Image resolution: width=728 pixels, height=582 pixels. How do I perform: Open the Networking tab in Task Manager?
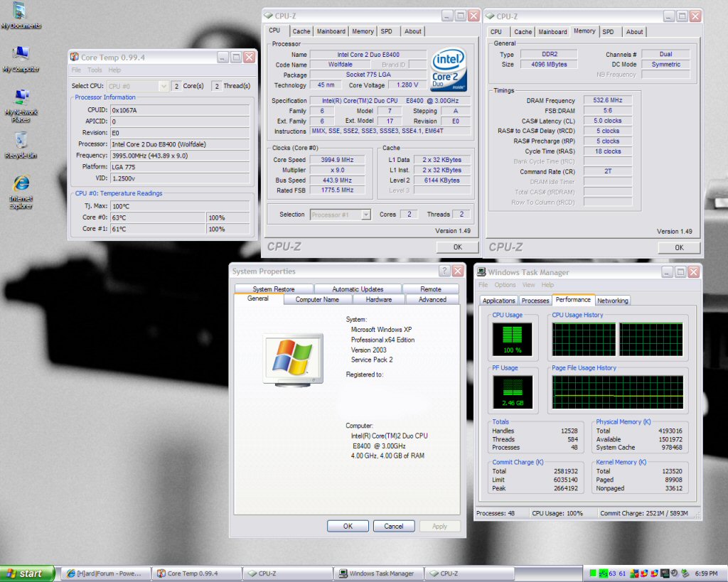coord(612,301)
